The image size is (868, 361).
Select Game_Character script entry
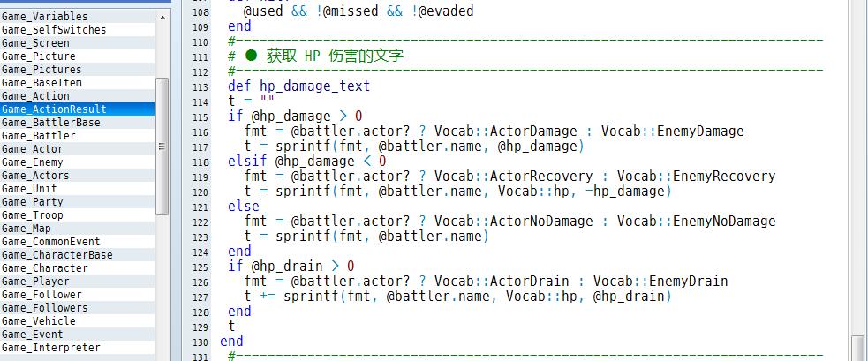coord(78,268)
